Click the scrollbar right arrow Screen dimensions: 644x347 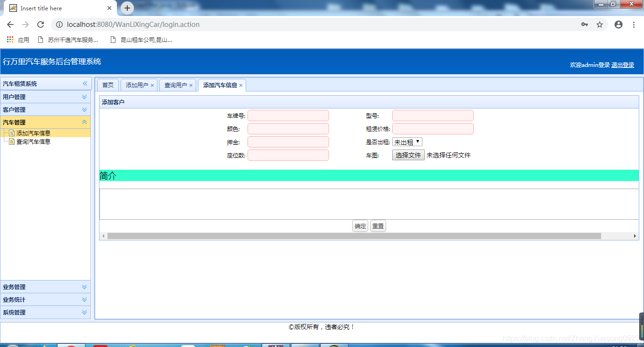[x=635, y=236]
